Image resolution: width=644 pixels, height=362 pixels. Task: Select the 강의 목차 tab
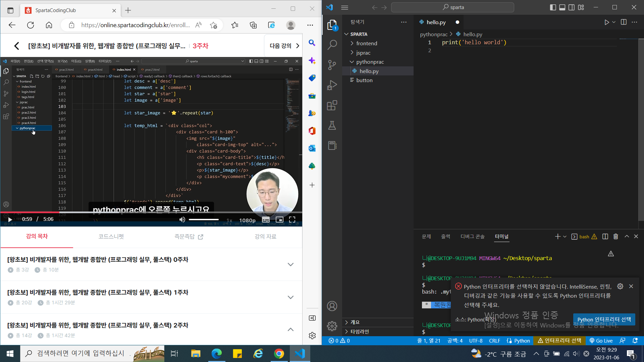(x=37, y=237)
